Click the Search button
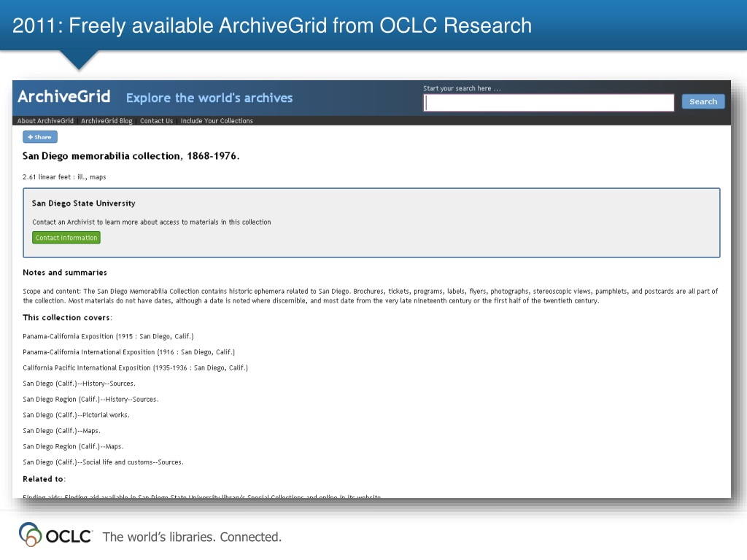 pyautogui.click(x=703, y=101)
